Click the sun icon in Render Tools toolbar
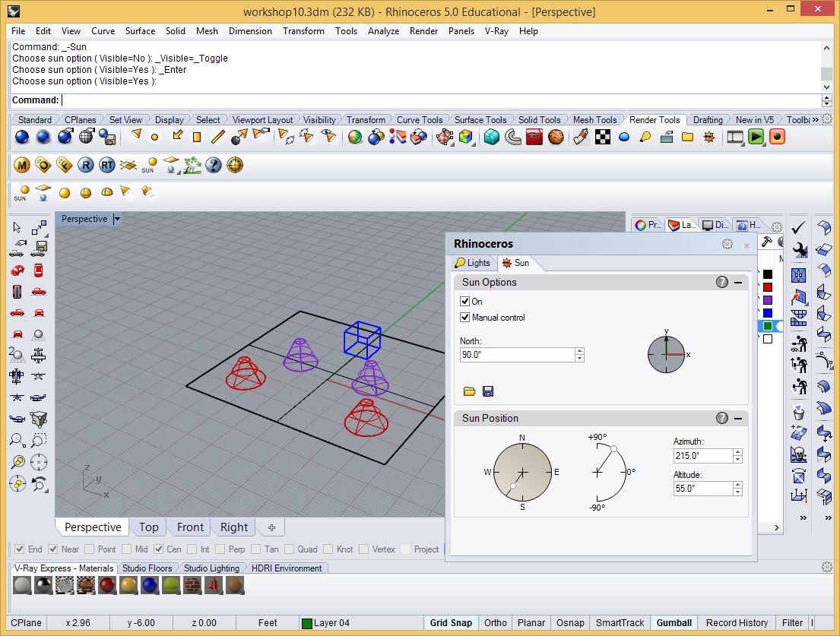This screenshot has height=636, width=840. (708, 137)
